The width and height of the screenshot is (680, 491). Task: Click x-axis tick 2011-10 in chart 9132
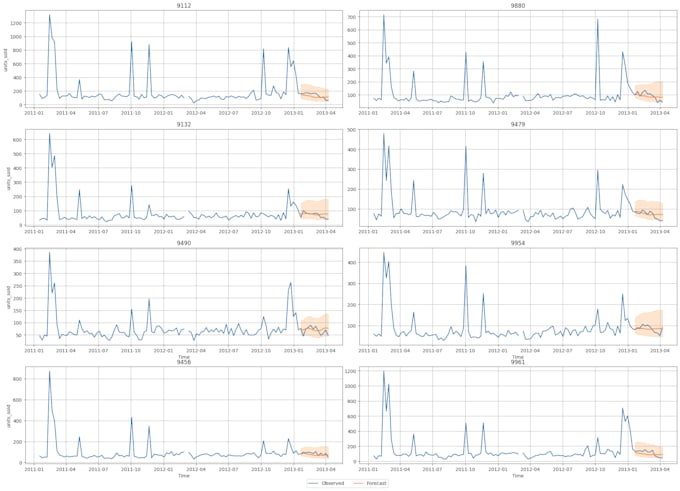131,232
